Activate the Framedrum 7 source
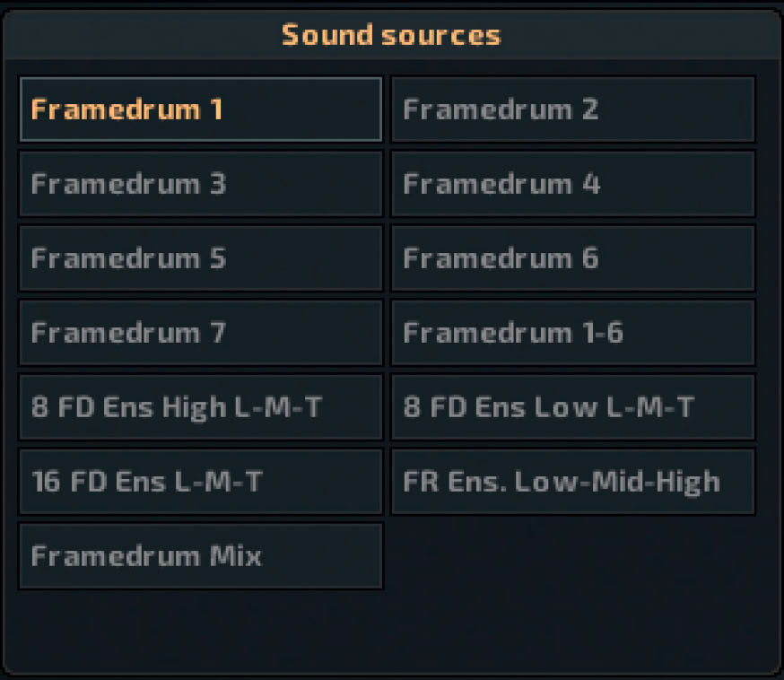This screenshot has width=784, height=680. pos(200,333)
